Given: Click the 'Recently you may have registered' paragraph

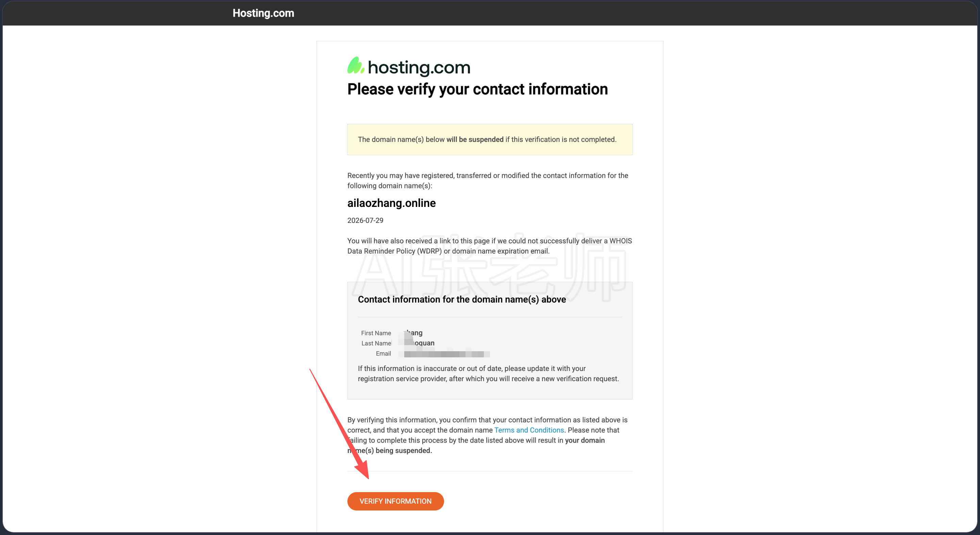Looking at the screenshot, I should tap(488, 180).
